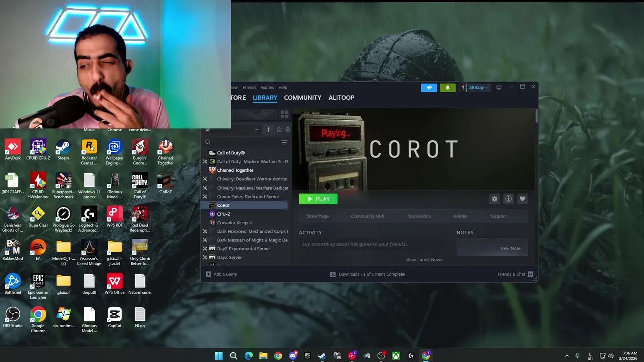Click the Steam announcements megaphone button
The image size is (644, 362).
(429, 87)
